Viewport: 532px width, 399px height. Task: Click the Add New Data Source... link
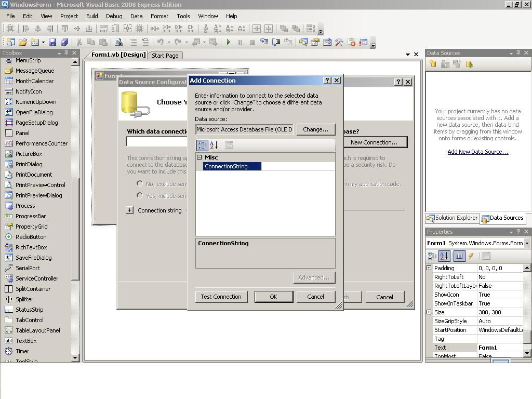[x=478, y=152]
